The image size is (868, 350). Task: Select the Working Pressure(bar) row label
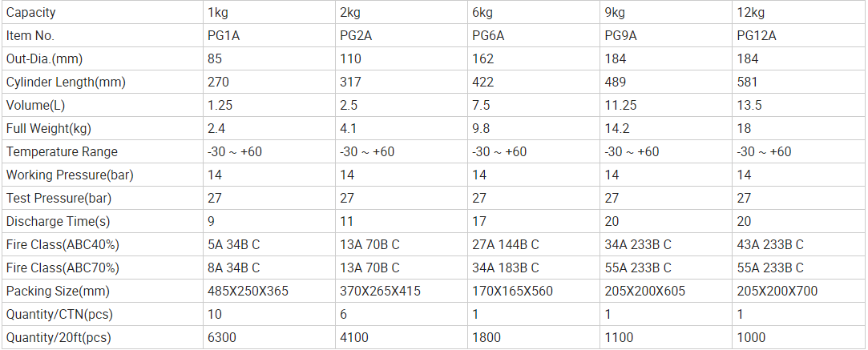[x=70, y=175]
